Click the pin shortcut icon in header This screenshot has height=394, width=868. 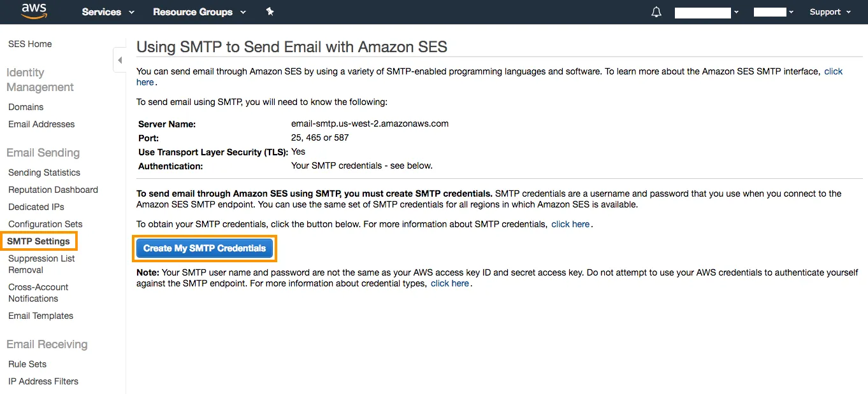tap(270, 11)
